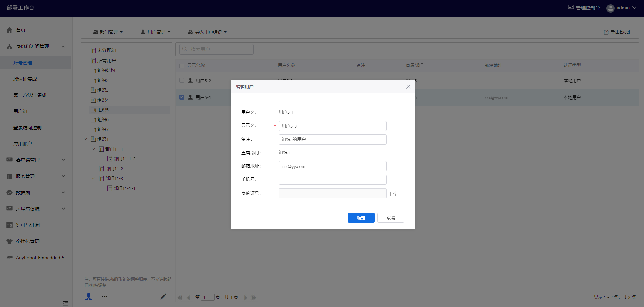Click the page number input box
644x307 pixels.
208,298
